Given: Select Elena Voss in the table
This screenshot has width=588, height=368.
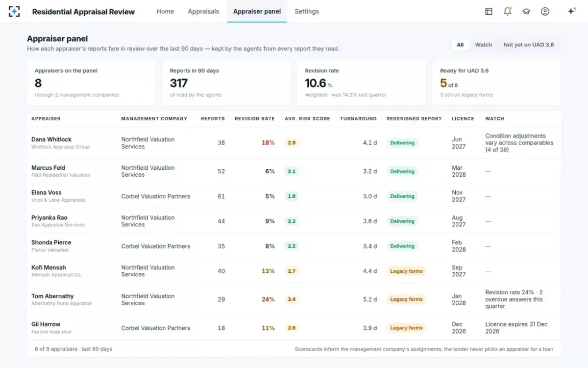Looking at the screenshot, I should point(294,196).
